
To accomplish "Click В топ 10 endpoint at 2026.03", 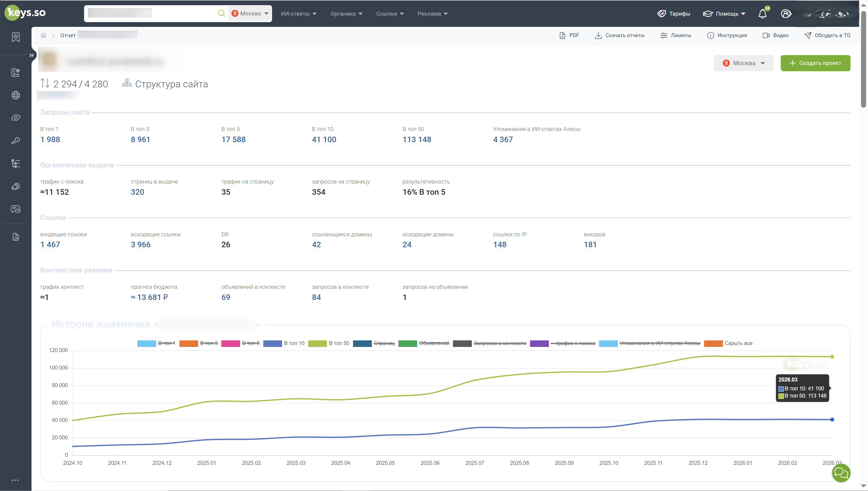I will [832, 420].
